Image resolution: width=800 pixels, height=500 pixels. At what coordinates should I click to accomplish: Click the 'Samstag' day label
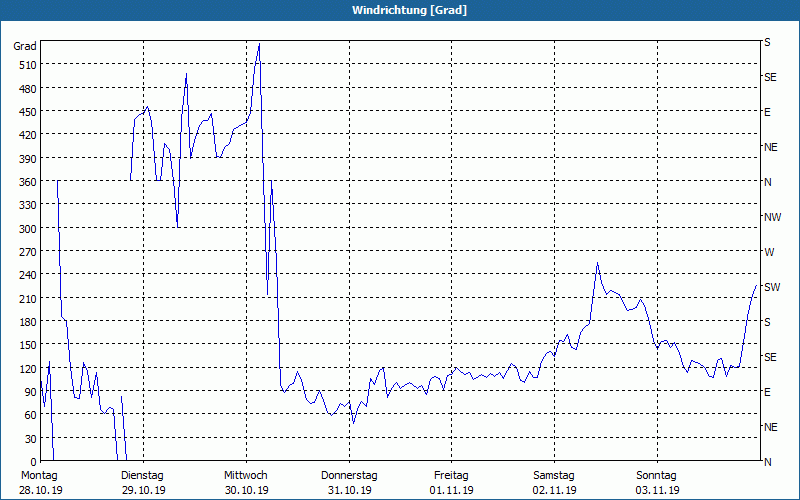(x=554, y=476)
